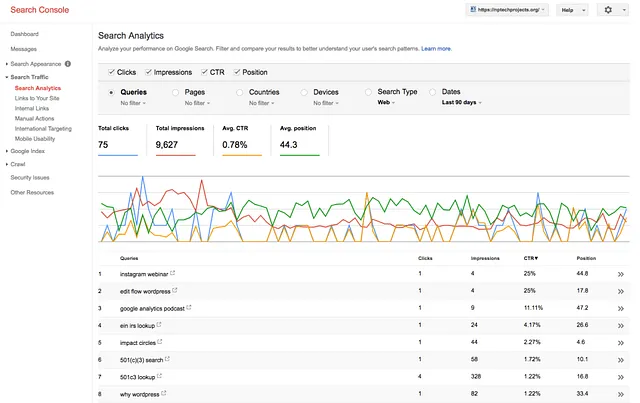The image size is (640, 403).
Task: Open external link icon for instagram webinar
Action: point(173,273)
